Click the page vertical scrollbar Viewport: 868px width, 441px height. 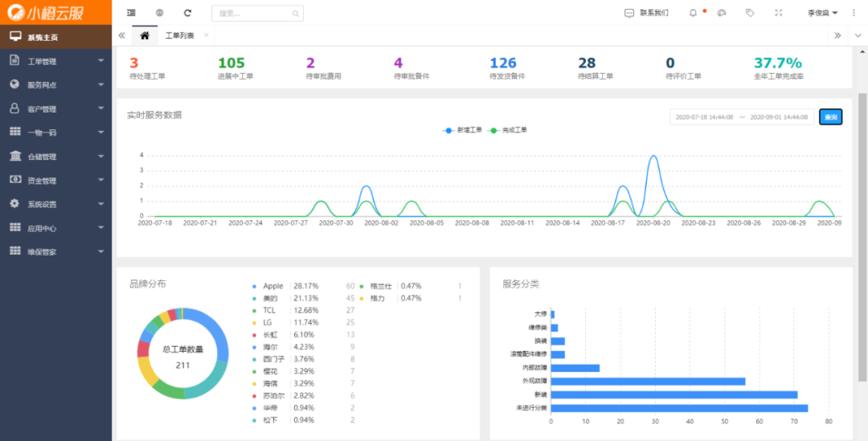(862, 237)
